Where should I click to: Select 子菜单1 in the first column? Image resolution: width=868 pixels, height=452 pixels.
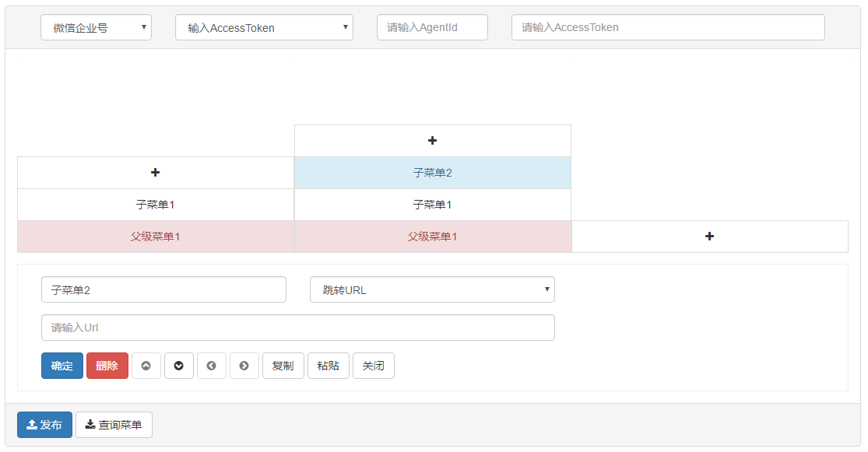tap(156, 205)
